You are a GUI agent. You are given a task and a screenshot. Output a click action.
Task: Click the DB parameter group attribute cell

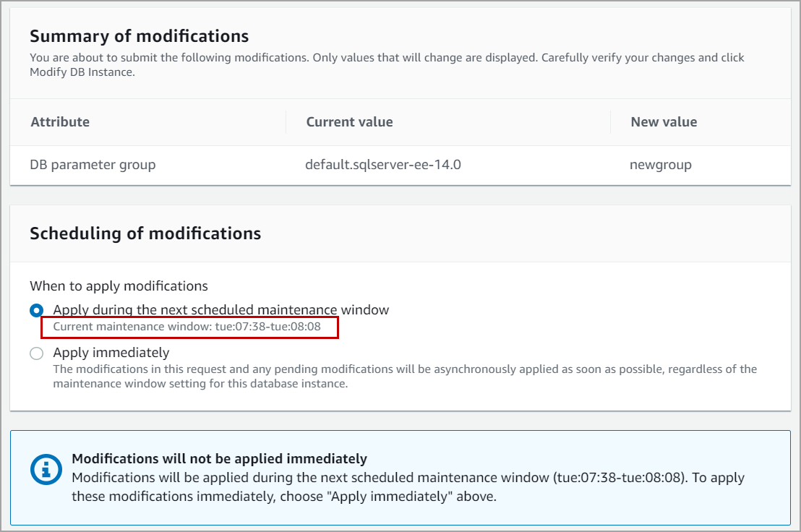click(93, 165)
